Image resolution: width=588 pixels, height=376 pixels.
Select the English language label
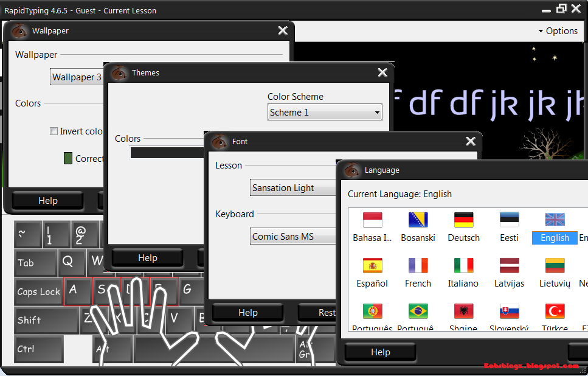[x=555, y=238]
